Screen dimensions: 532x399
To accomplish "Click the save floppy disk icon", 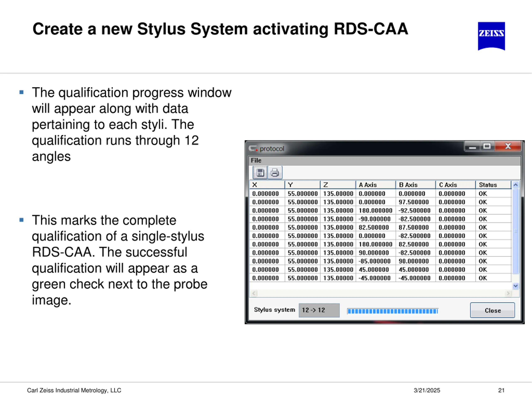I will [x=260, y=173].
